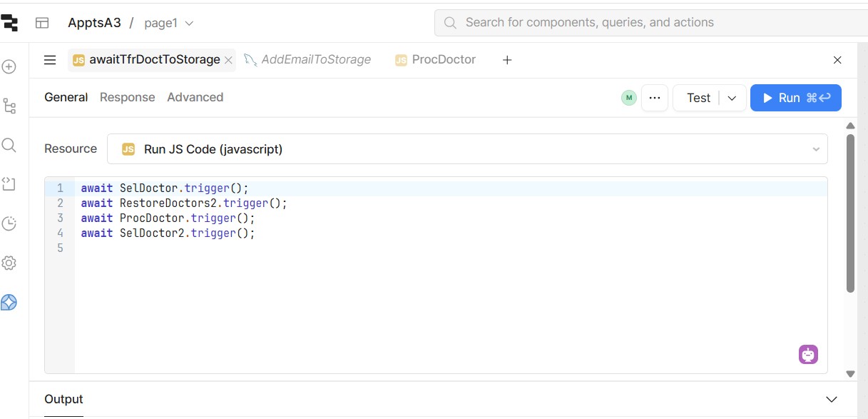Viewport: 868px width, 419px height.
Task: Click the AI assistant robot icon
Action: click(808, 354)
